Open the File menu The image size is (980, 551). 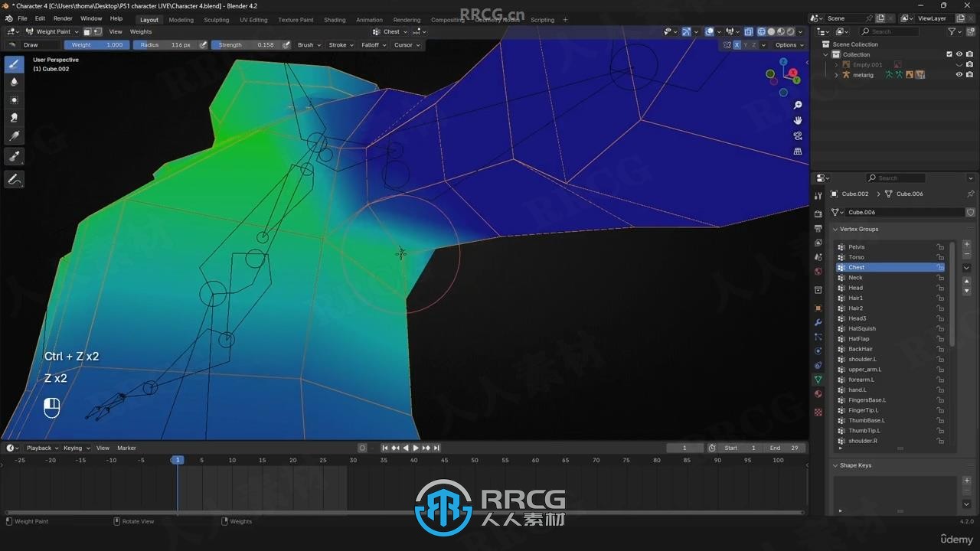click(22, 18)
